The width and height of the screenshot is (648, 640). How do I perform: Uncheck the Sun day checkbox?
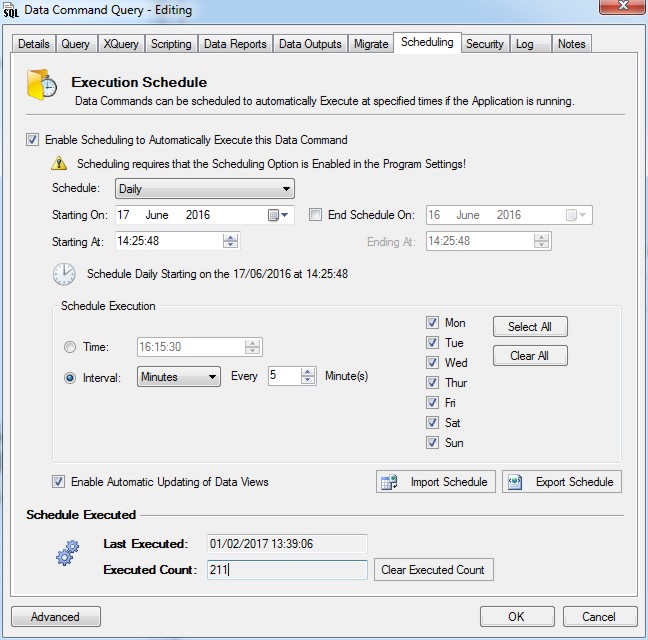(432, 443)
